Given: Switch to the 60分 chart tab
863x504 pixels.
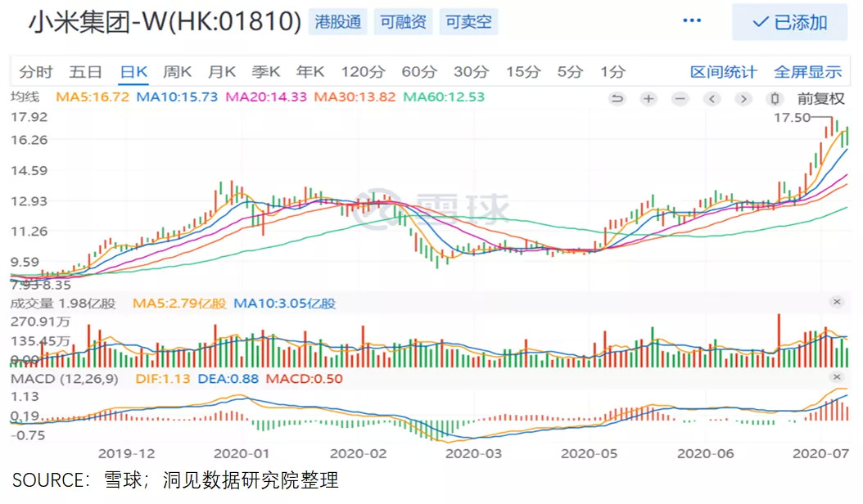Looking at the screenshot, I should point(418,72).
